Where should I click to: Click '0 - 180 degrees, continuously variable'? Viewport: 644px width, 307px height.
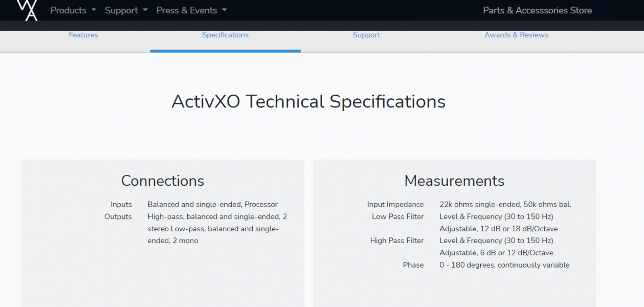pos(504,265)
